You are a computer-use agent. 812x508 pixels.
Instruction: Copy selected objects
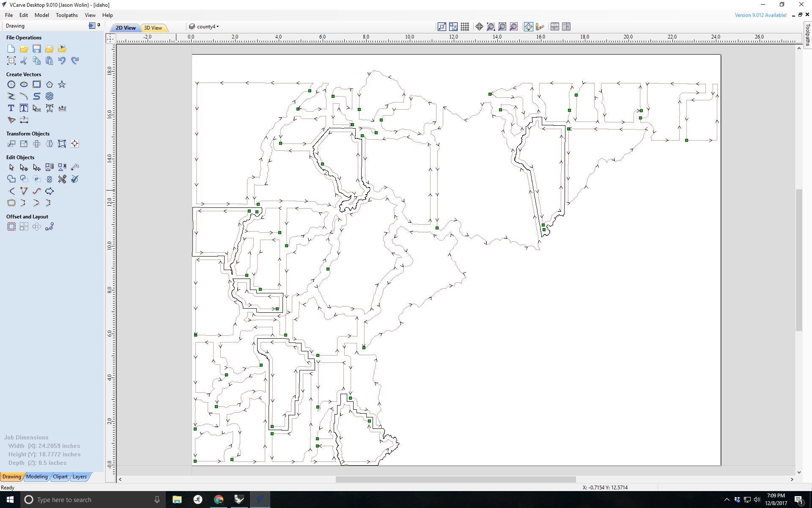[37, 61]
